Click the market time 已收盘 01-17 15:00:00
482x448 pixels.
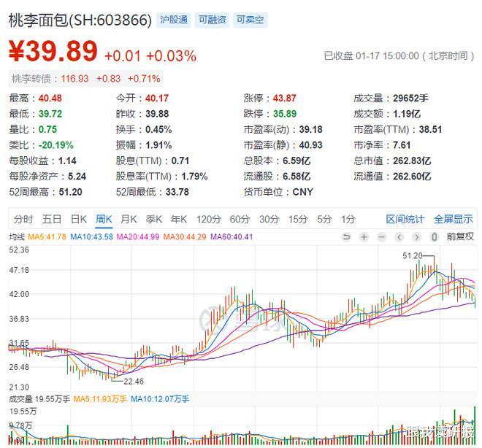[371, 56]
